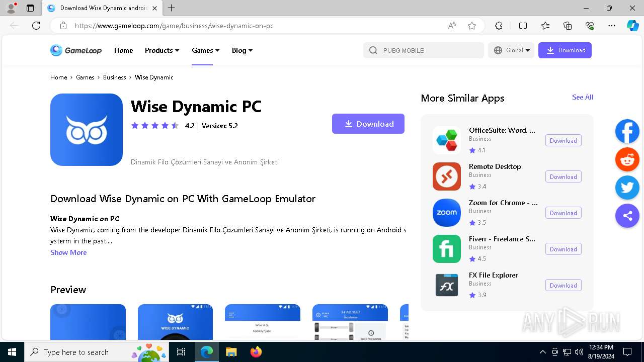This screenshot has width=644, height=362.
Task: Open volume control in system tray
Action: click(x=579, y=352)
